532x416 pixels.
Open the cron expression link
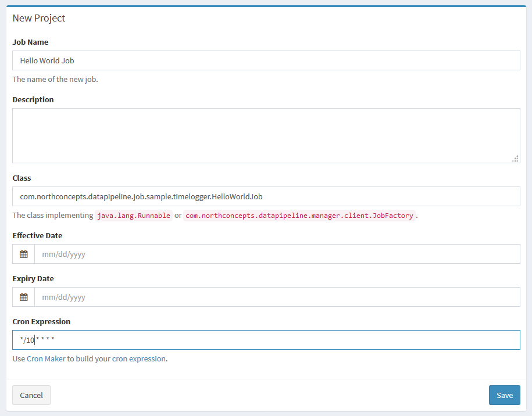(139, 358)
